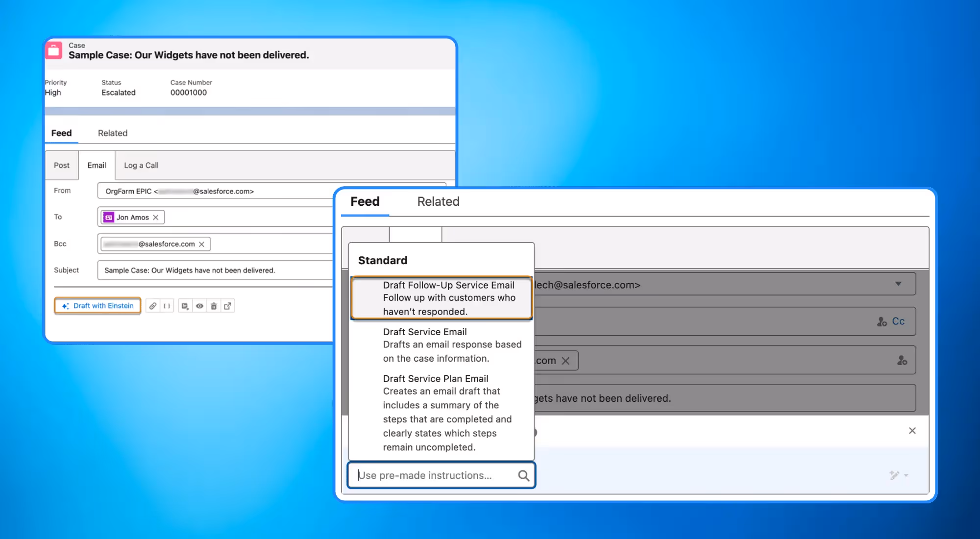Pop out the email composer window

pos(228,306)
